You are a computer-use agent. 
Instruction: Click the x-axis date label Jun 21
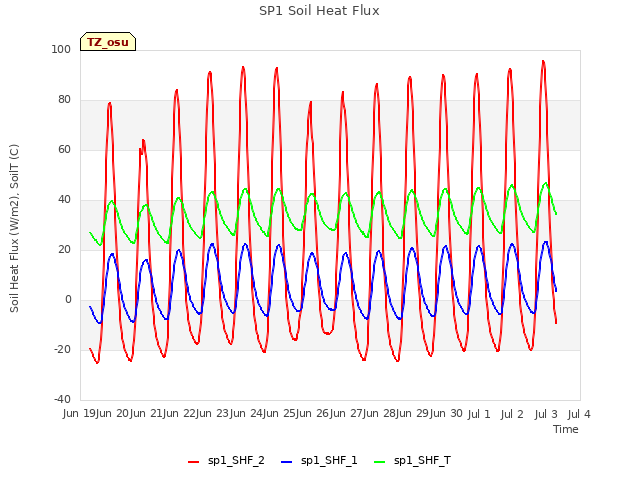pos(147,414)
